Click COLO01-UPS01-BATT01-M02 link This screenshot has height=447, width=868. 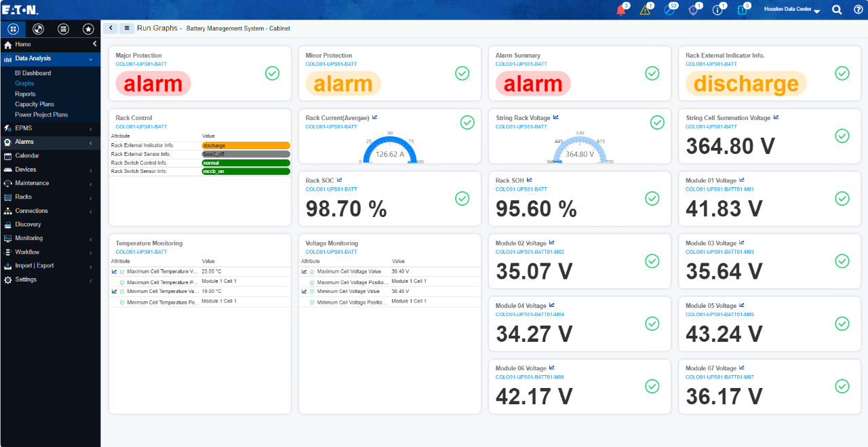530,252
